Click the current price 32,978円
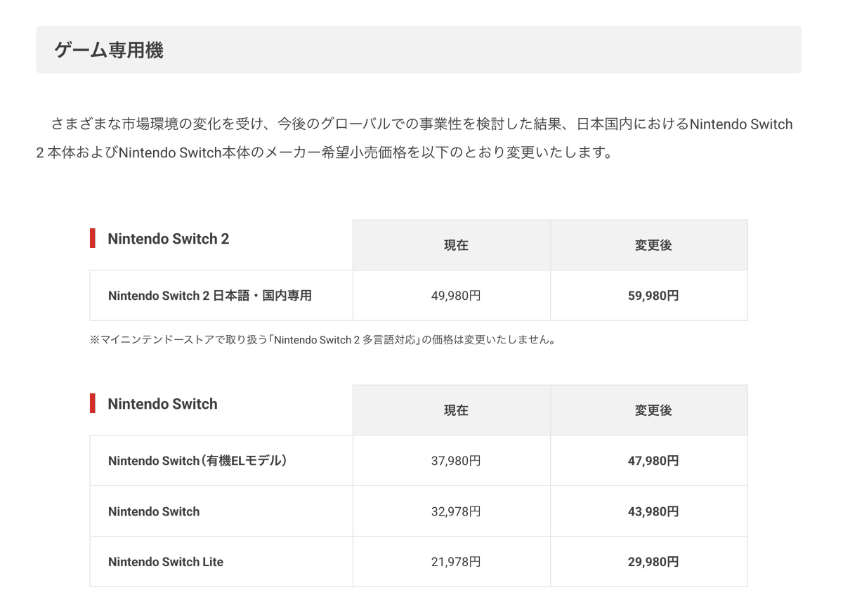 [456, 511]
